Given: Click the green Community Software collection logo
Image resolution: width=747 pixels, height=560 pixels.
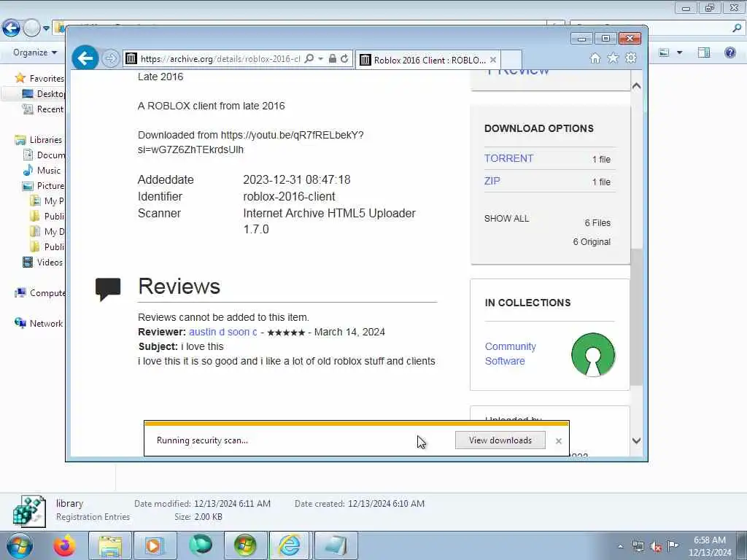Looking at the screenshot, I should pyautogui.click(x=593, y=355).
